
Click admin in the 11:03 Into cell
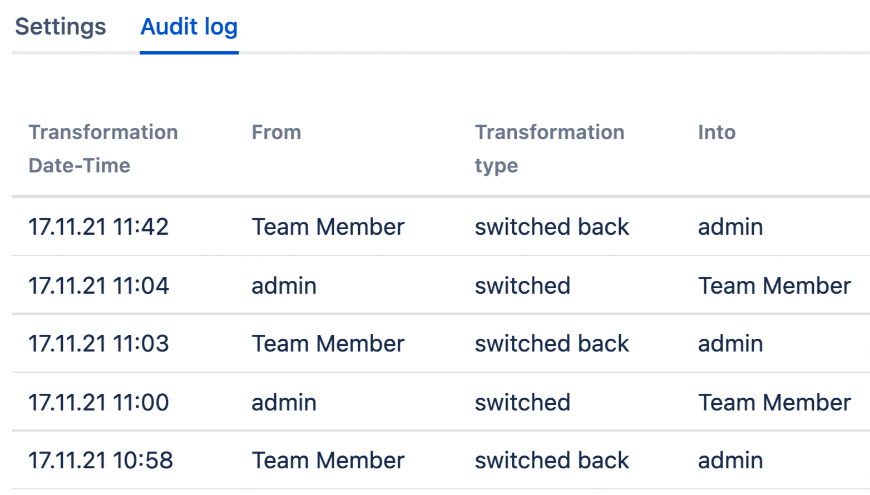click(x=730, y=344)
